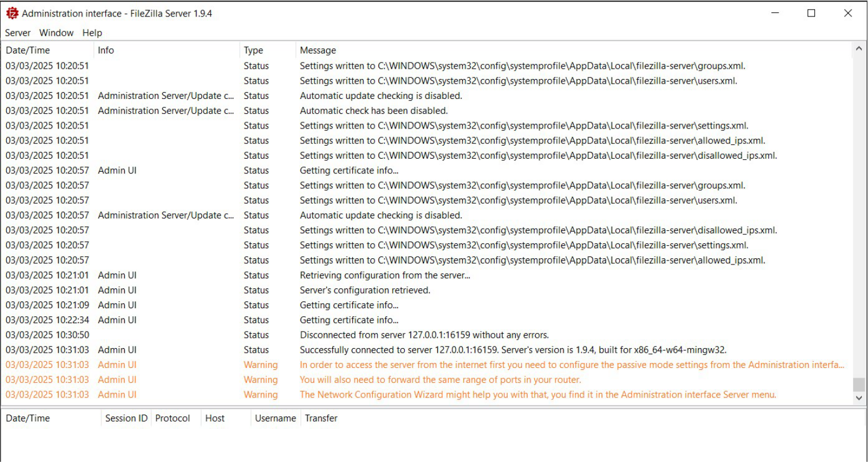Click the FileZilla Server title bar icon
This screenshot has height=463, width=868.
(x=12, y=13)
